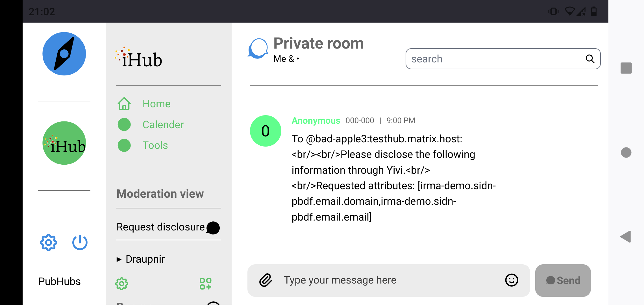Click the Anonymous sender name
The image size is (644, 305).
coord(316,121)
